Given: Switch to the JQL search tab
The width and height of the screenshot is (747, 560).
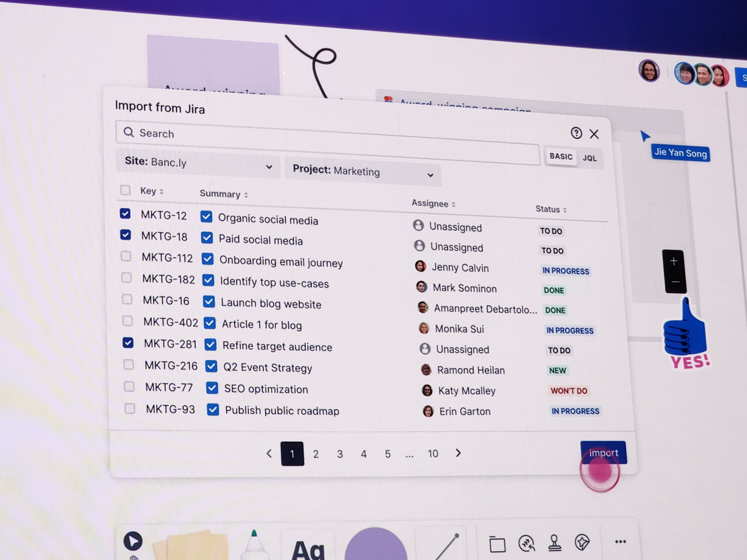Looking at the screenshot, I should [590, 158].
